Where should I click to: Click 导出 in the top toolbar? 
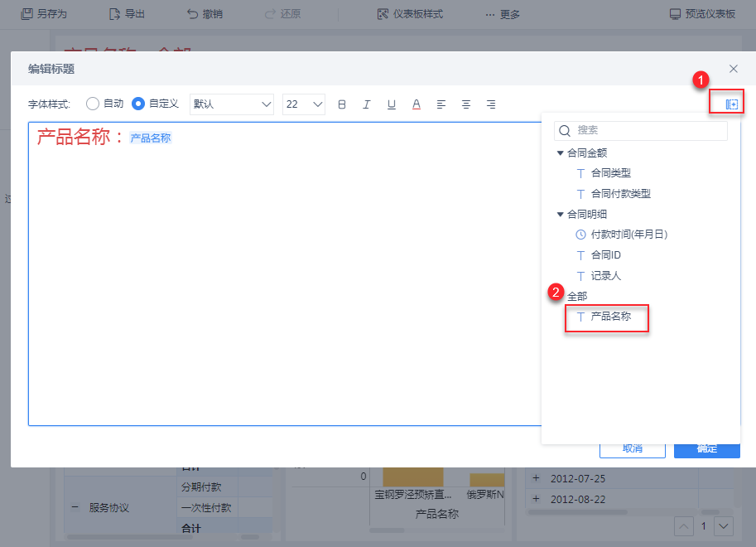128,14
